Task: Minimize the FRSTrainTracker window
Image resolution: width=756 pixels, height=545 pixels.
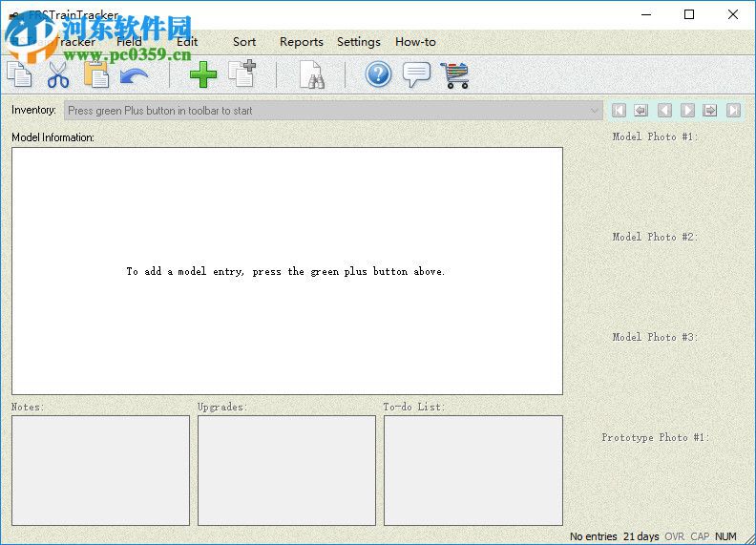Action: [646, 14]
